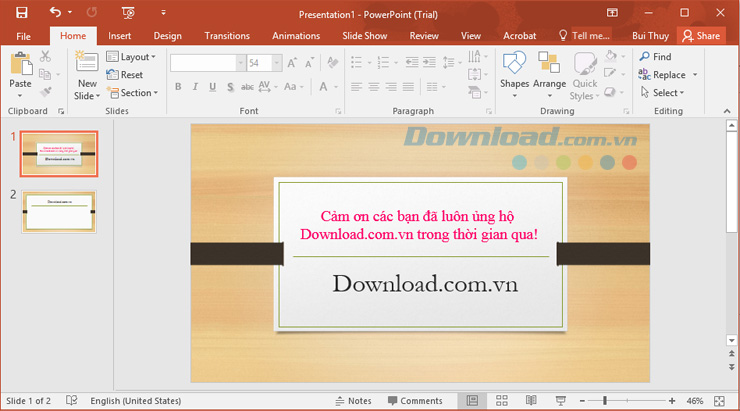Open spell check icon in status bar

(x=71, y=401)
